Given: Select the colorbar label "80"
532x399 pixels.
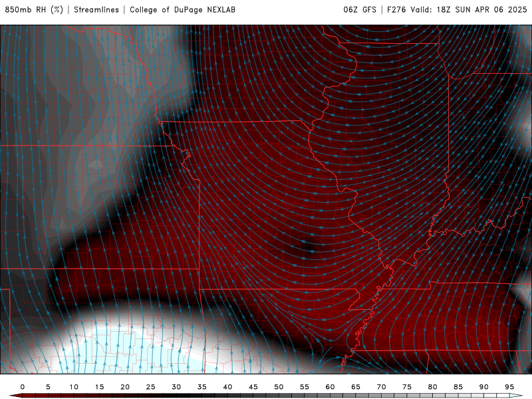Looking at the screenshot, I should click(x=433, y=387).
